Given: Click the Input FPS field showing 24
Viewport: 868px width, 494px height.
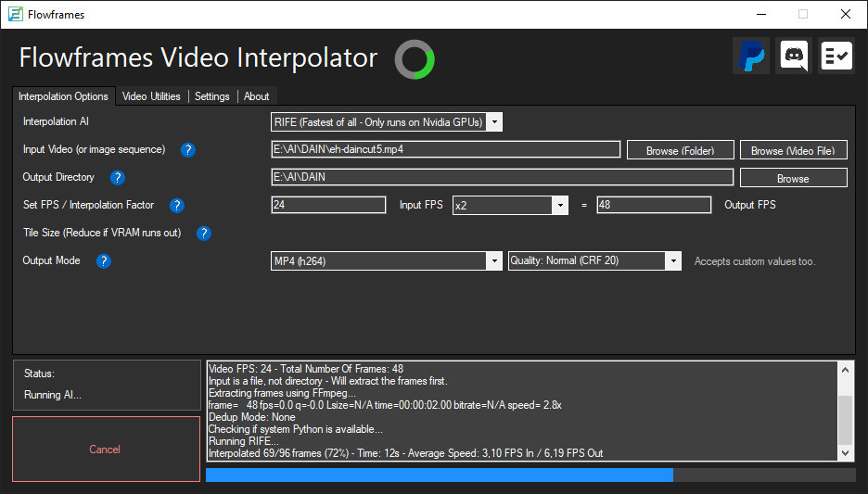Looking at the screenshot, I should pos(329,205).
